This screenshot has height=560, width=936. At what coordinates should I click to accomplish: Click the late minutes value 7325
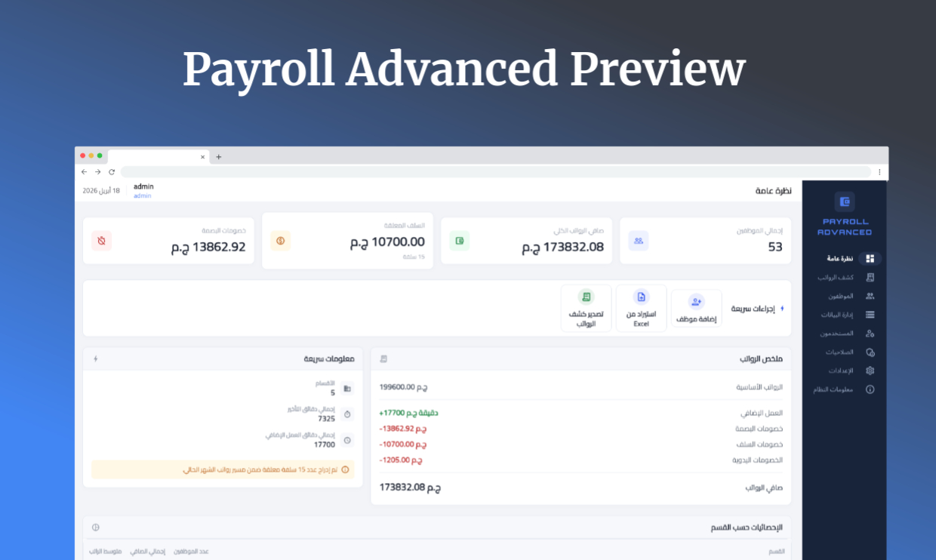click(327, 419)
